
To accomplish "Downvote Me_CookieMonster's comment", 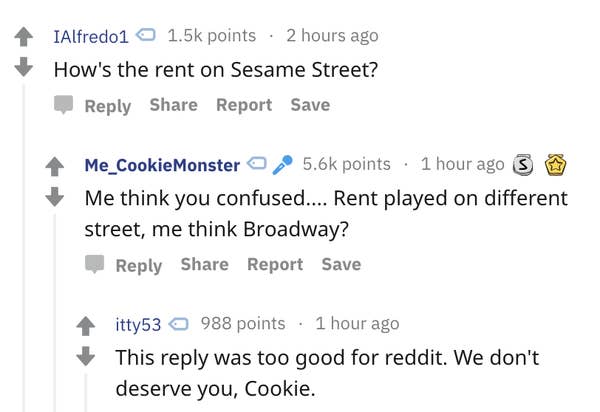I will click(57, 197).
